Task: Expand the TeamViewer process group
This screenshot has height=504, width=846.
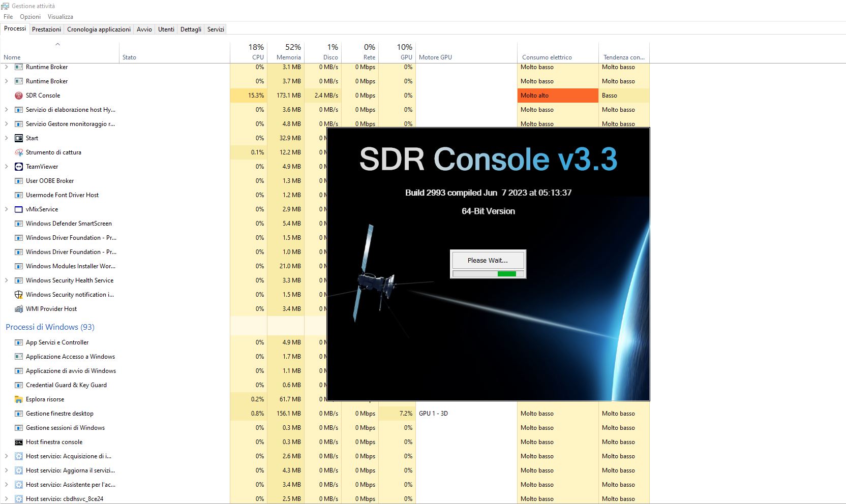Action: [x=7, y=167]
